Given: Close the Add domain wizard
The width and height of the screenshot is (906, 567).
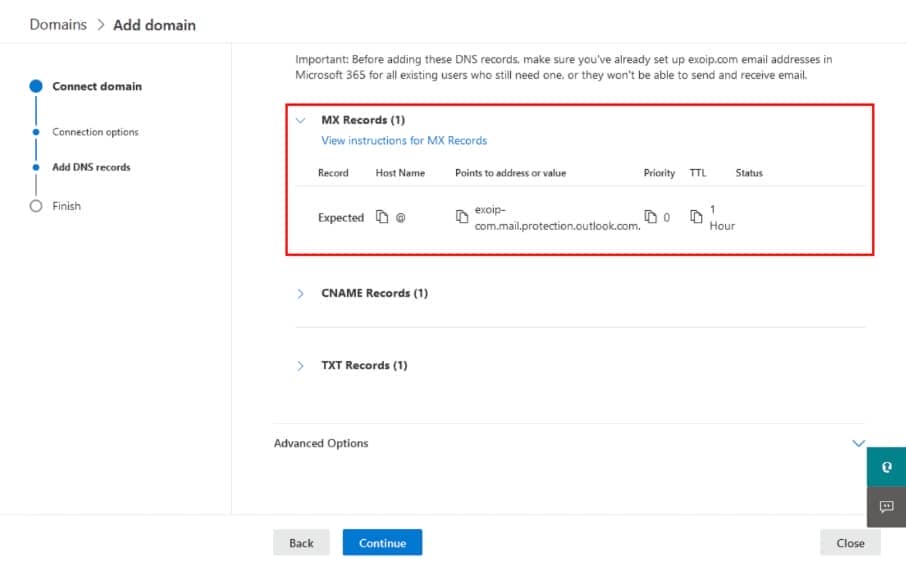Looking at the screenshot, I should pos(850,543).
